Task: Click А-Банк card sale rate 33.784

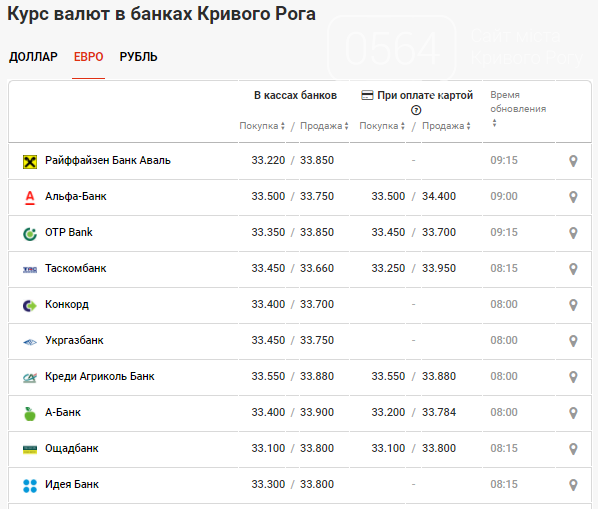Action: 439,412
